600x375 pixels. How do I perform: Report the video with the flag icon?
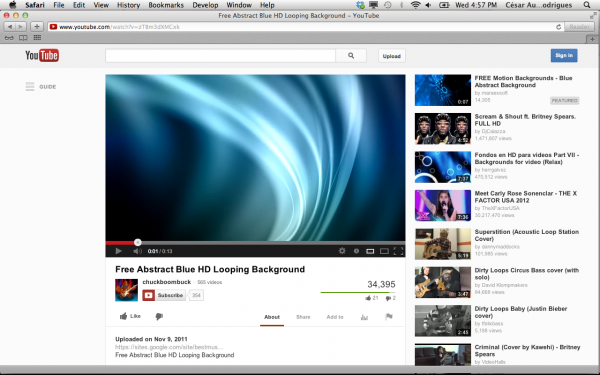389,316
